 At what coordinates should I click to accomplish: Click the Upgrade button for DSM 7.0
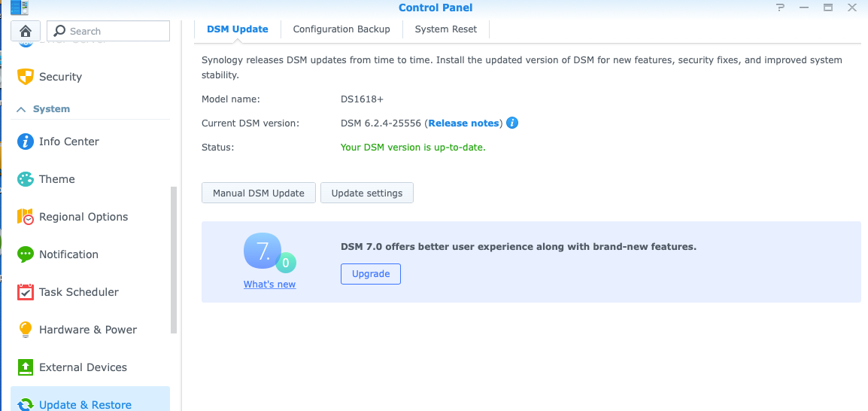coord(371,274)
